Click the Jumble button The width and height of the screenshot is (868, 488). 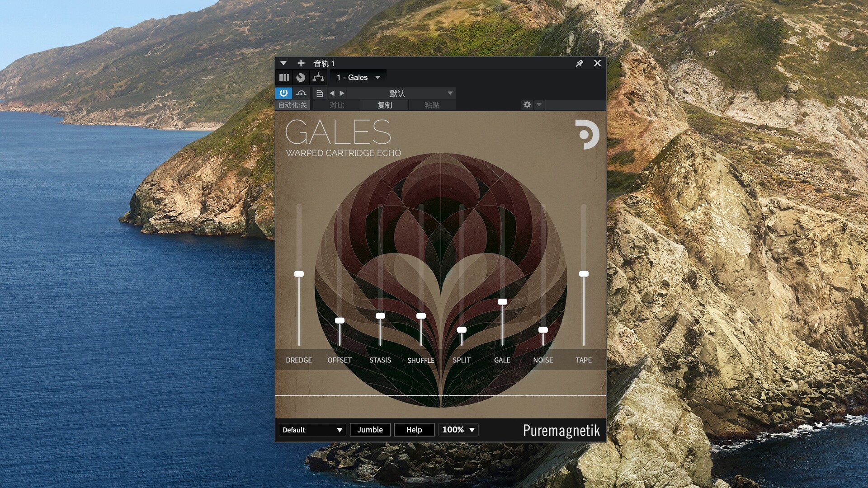pyautogui.click(x=370, y=430)
